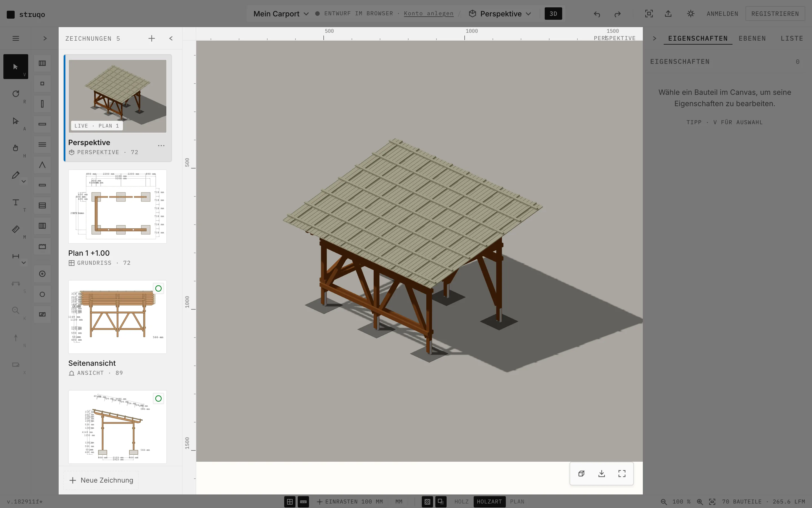Screen dimensions: 812x508
Task: Add a new drawing with plus icon
Action: coord(152,38)
